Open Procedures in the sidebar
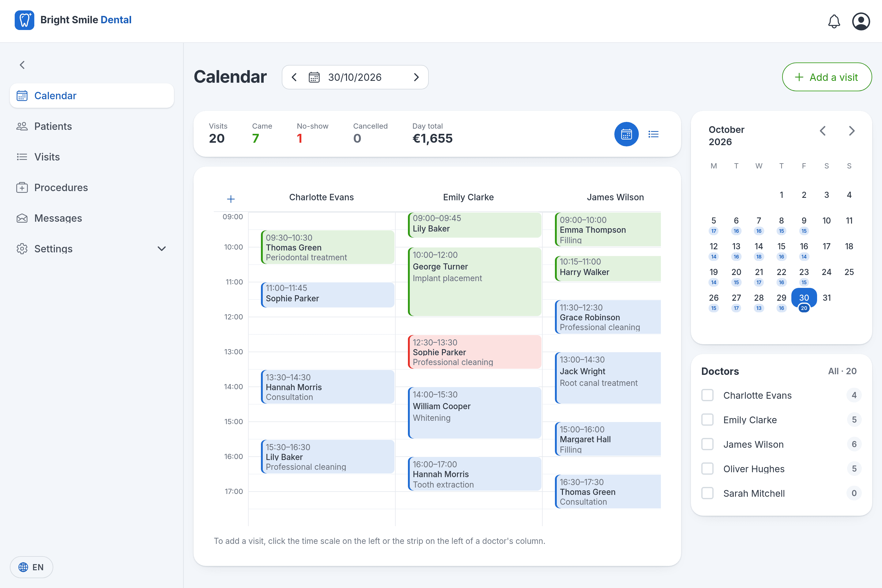This screenshot has width=882, height=588. [x=92, y=187]
